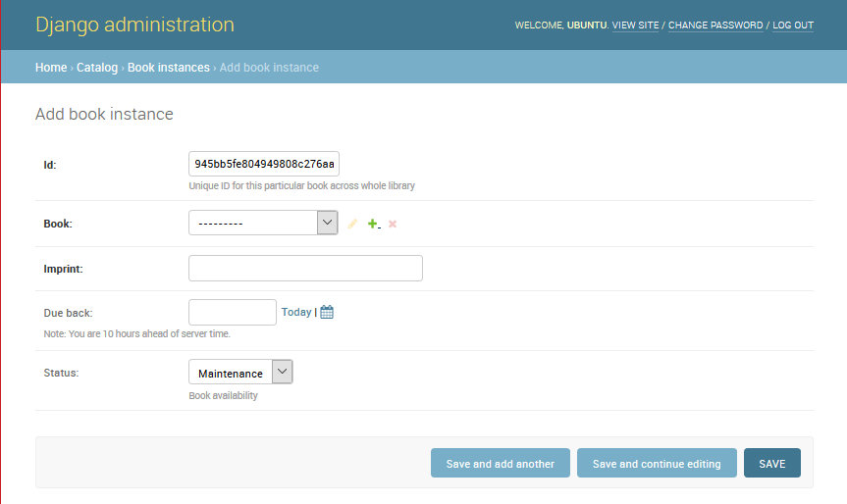
Task: Click the red X delete book icon
Action: (393, 224)
